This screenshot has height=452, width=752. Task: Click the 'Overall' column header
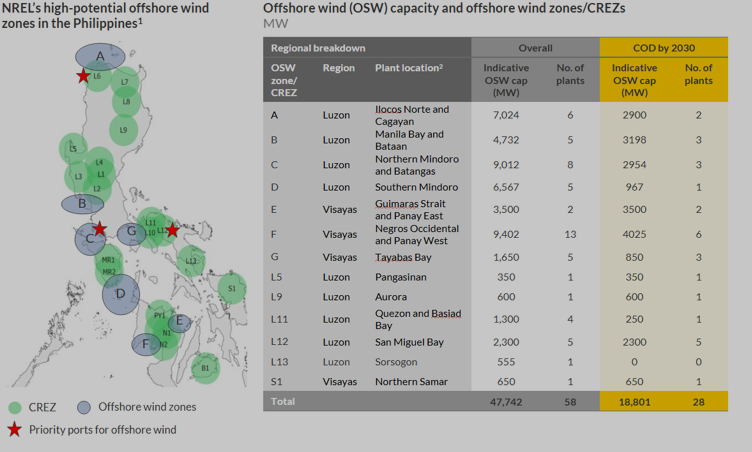535,47
